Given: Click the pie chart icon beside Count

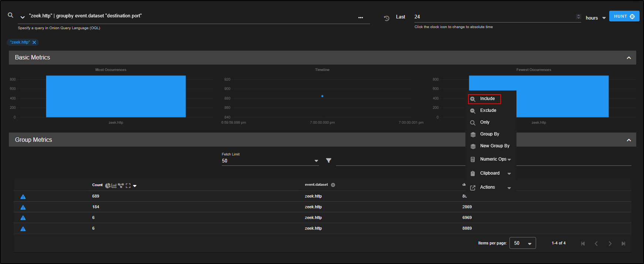Looking at the screenshot, I should tap(108, 186).
